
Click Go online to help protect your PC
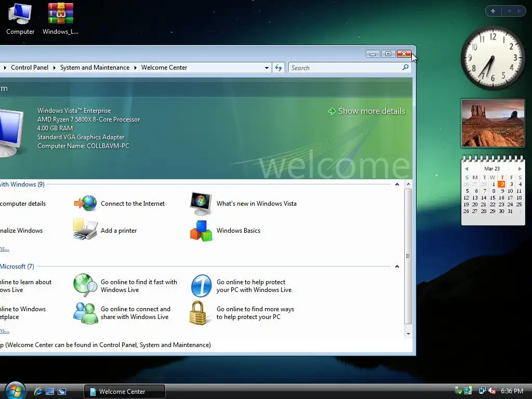pyautogui.click(x=254, y=286)
